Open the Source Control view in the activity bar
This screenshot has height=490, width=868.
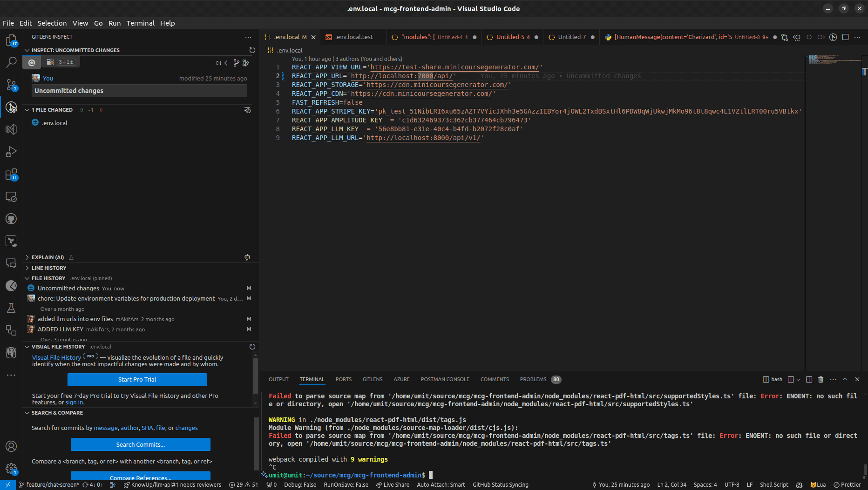click(11, 85)
